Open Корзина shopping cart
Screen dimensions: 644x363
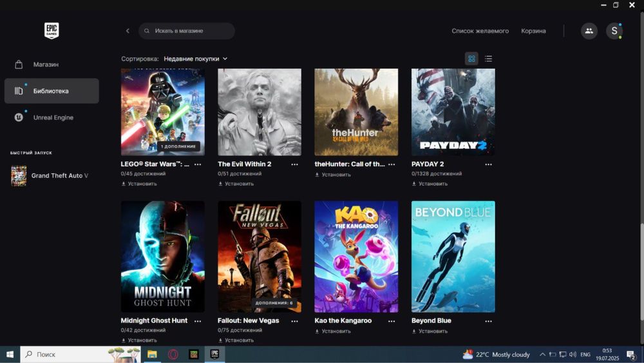pos(533,31)
